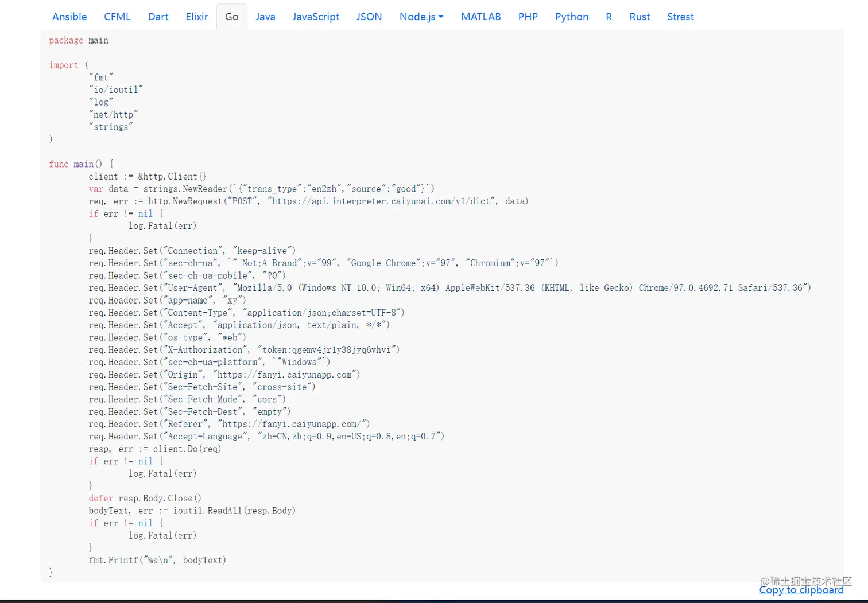
Task: Switch to the R tab
Action: point(609,17)
